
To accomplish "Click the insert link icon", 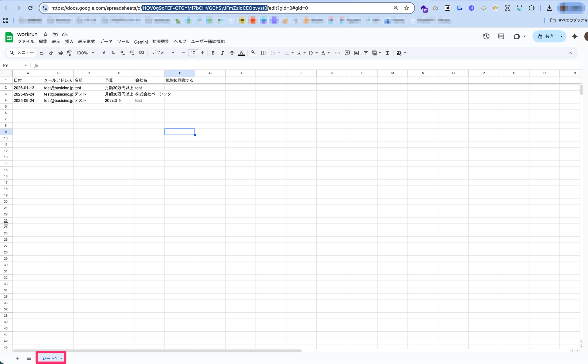I will click(338, 53).
